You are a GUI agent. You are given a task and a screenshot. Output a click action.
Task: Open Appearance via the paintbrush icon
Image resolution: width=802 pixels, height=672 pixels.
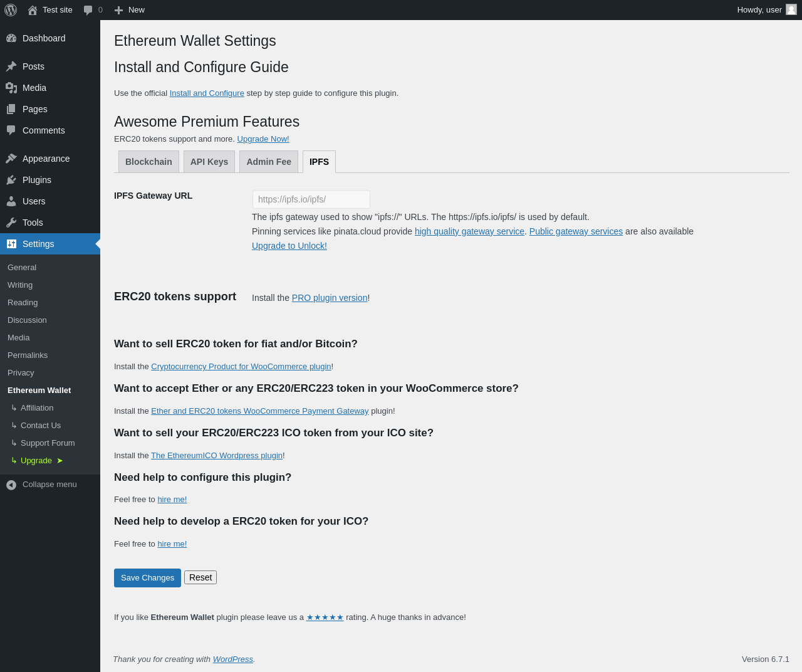[11, 159]
